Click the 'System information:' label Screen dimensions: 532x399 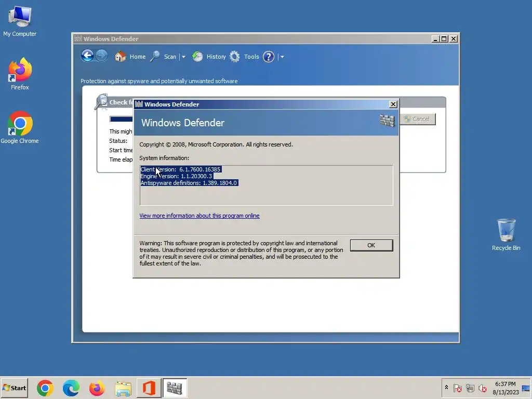tap(164, 158)
